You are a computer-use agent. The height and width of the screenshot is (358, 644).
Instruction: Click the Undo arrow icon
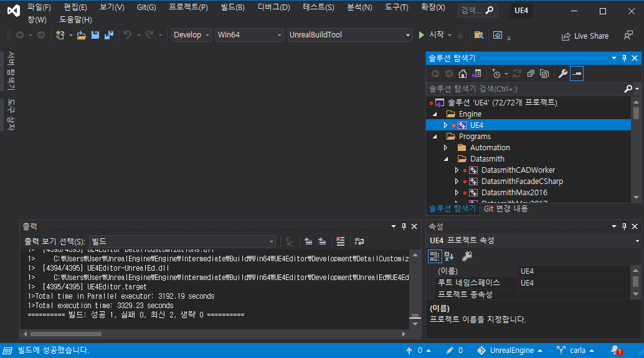point(128,35)
